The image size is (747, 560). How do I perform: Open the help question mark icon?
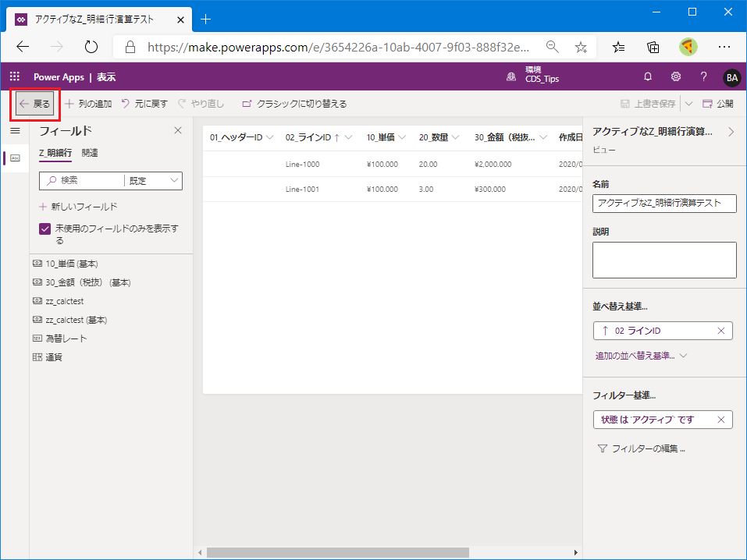coord(703,76)
